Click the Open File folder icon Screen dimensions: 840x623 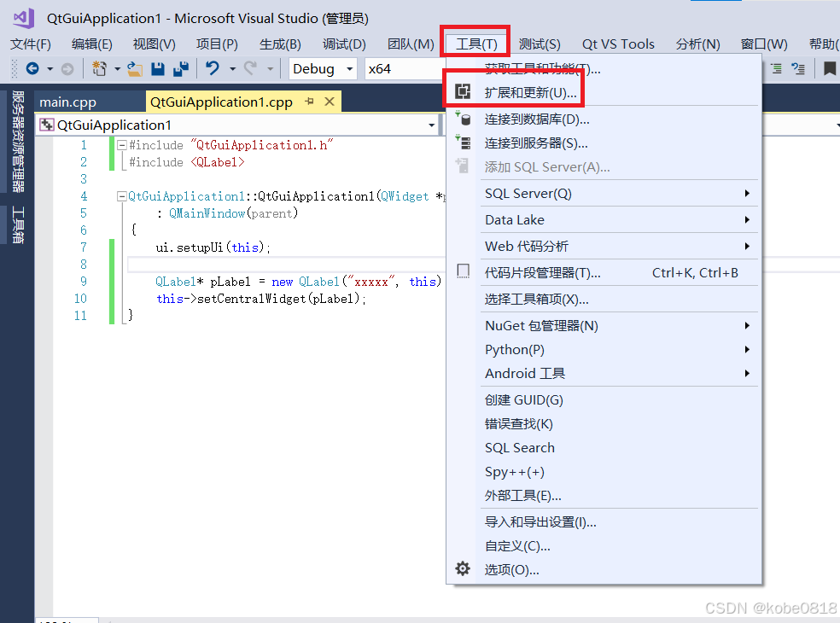coord(135,68)
